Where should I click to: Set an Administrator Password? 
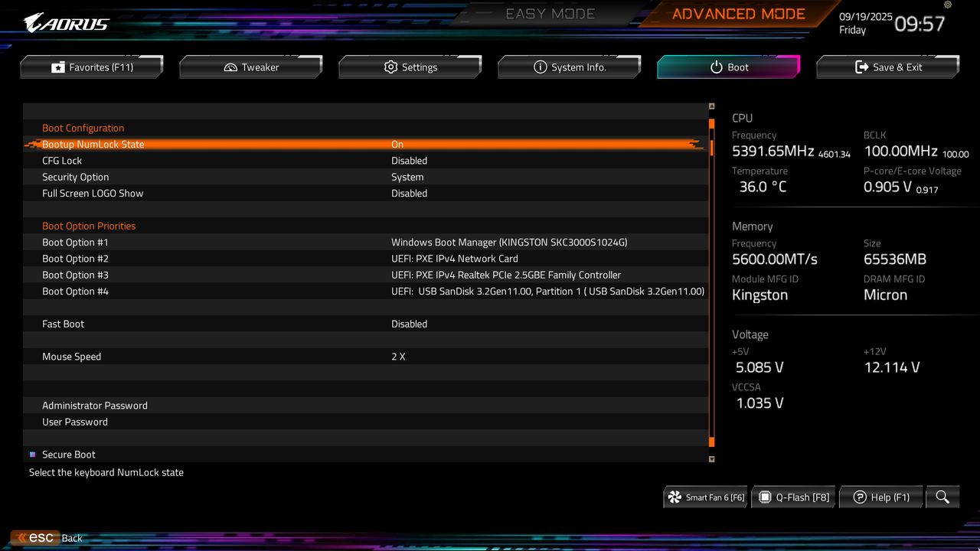coord(95,406)
